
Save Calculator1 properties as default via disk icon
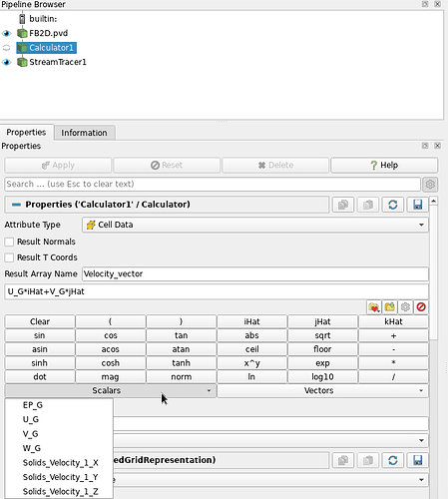tap(418, 205)
